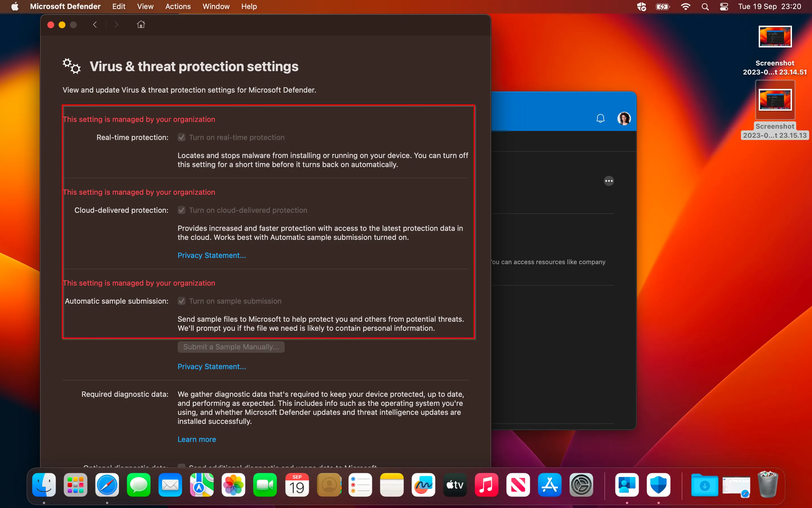
Task: Click the Learn more link
Action: (x=197, y=439)
